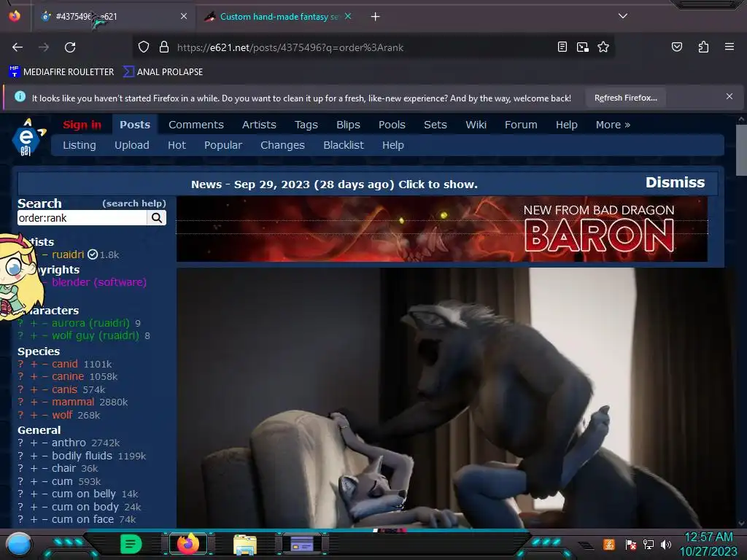Switch to the #4375496 e621 tab

[113, 17]
